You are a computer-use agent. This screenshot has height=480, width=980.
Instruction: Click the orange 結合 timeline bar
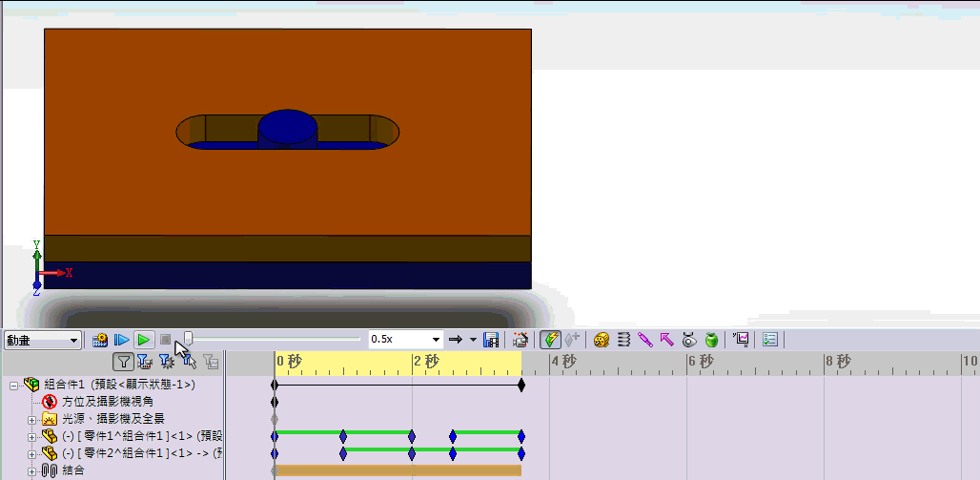[x=398, y=470]
